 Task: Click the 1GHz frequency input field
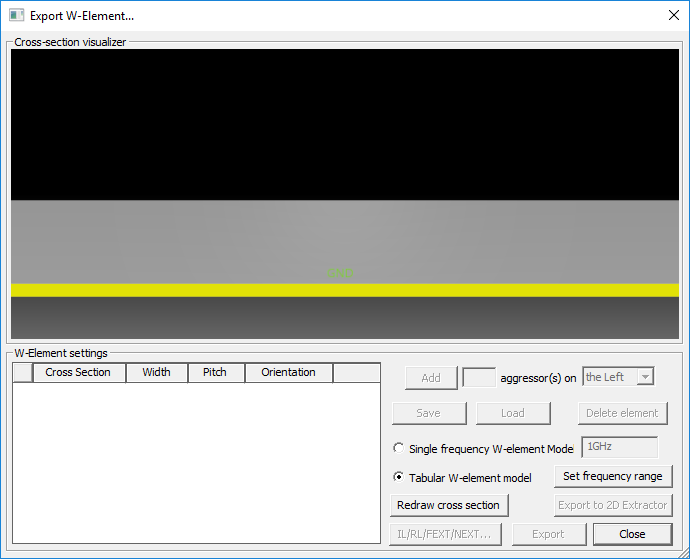[x=620, y=447]
